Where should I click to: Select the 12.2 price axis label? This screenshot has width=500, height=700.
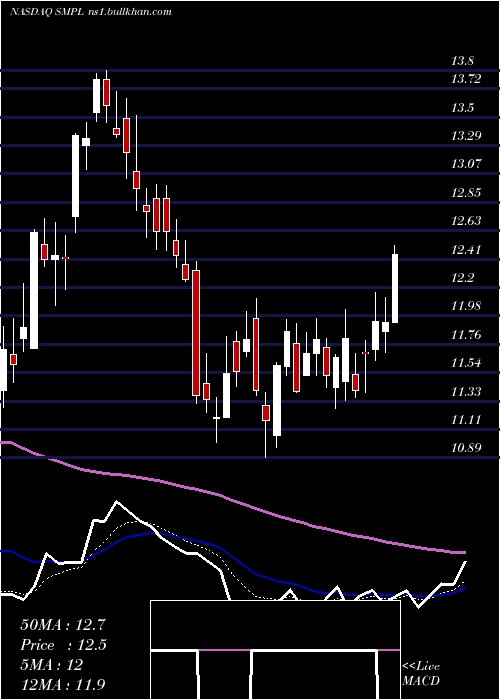point(463,278)
